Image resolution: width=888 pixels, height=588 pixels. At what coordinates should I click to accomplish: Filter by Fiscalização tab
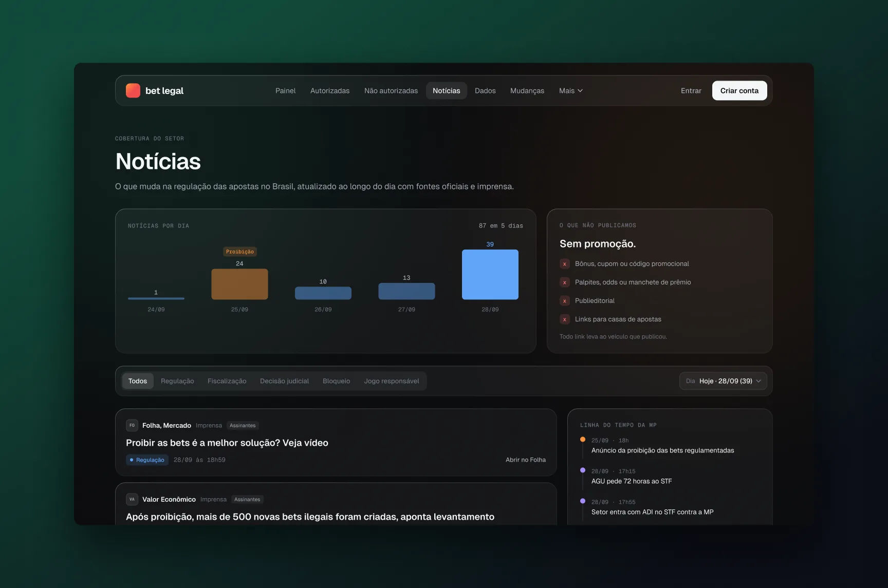227,381
